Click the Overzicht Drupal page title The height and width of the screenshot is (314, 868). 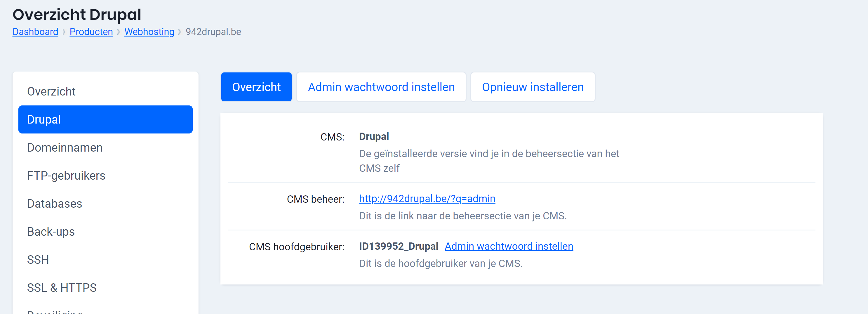click(x=77, y=14)
